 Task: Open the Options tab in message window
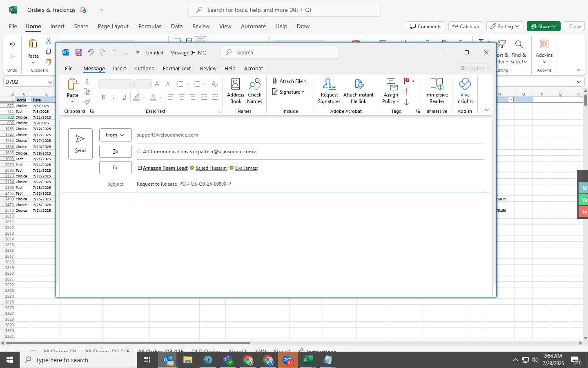(x=145, y=68)
